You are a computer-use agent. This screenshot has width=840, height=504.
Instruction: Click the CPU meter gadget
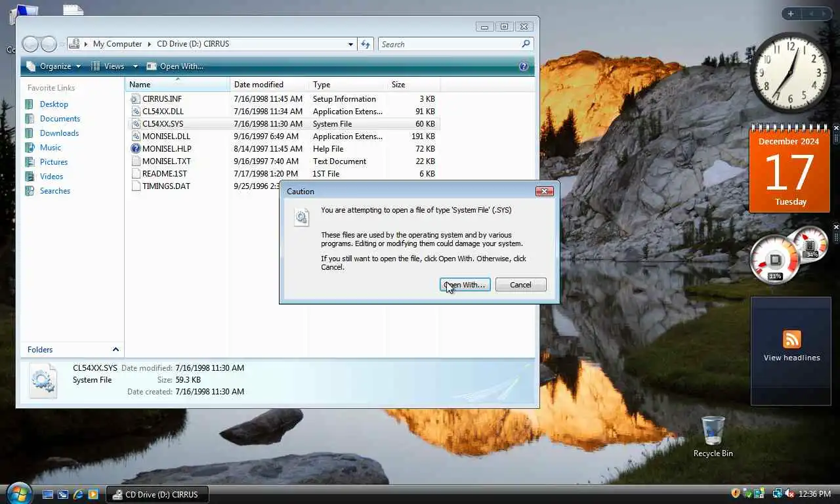[x=775, y=260]
